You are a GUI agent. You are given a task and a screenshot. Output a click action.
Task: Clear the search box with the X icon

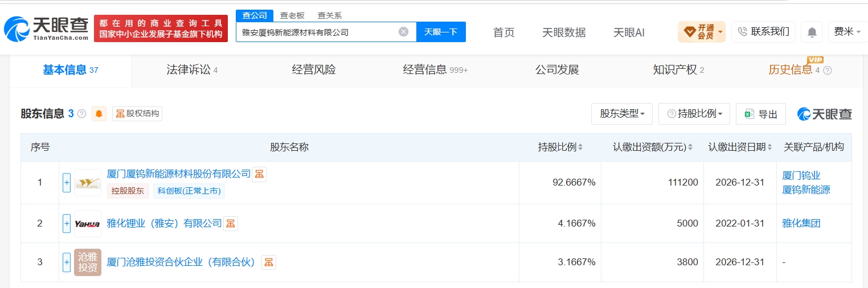(x=403, y=32)
